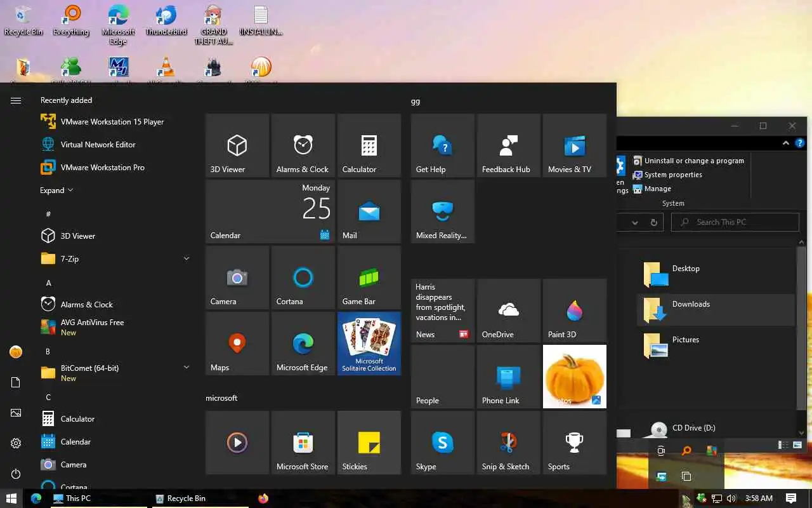Open the Sports tile
Image resolution: width=812 pixels, height=508 pixels.
tap(575, 443)
